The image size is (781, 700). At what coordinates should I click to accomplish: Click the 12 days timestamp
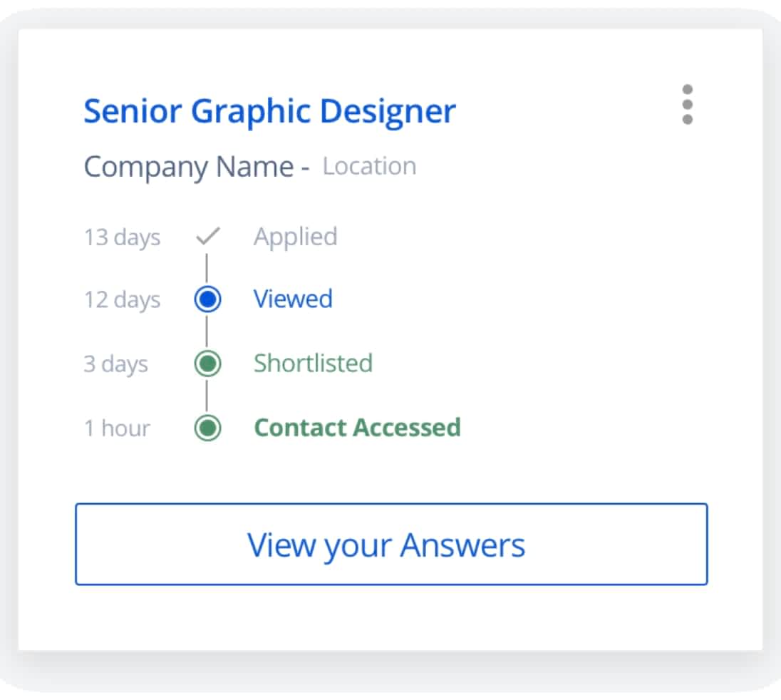point(122,299)
